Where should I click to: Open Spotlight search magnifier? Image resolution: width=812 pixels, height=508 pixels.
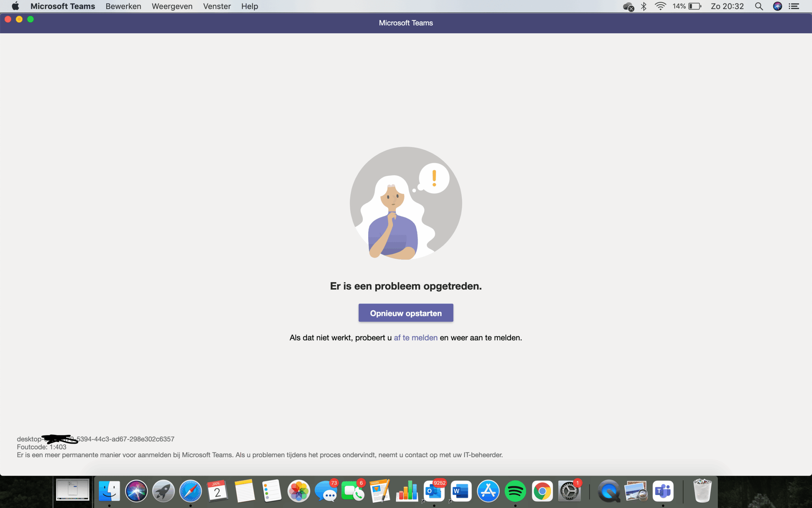click(x=759, y=6)
